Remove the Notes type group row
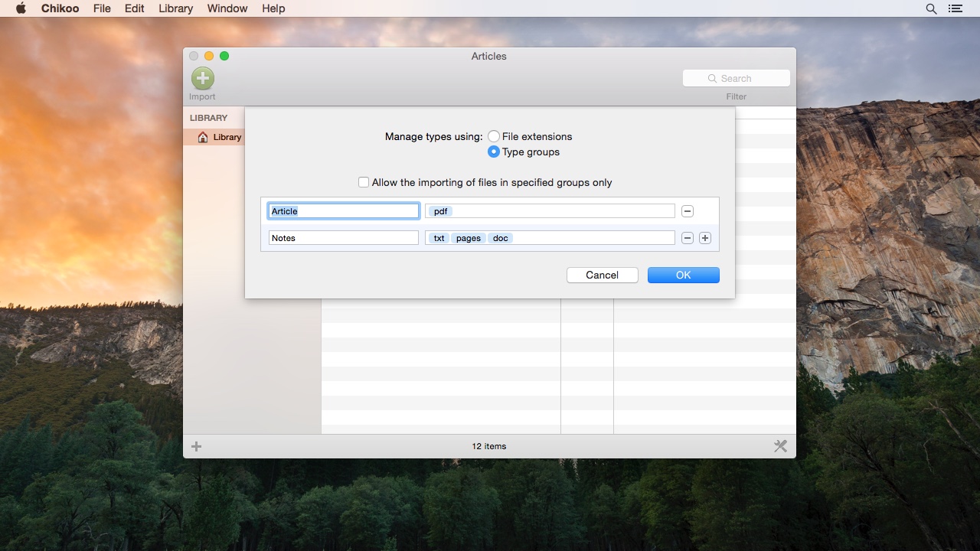This screenshot has width=980, height=551. [x=688, y=238]
